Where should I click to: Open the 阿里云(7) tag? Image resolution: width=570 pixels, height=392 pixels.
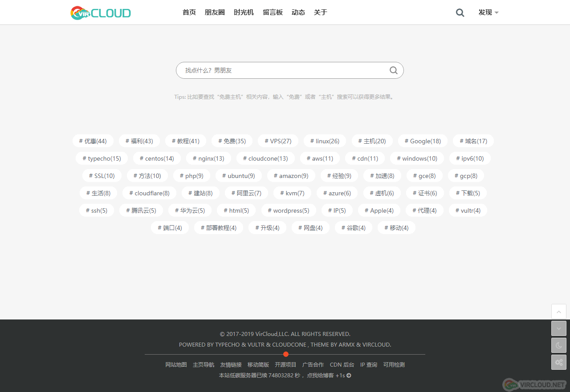[246, 193]
